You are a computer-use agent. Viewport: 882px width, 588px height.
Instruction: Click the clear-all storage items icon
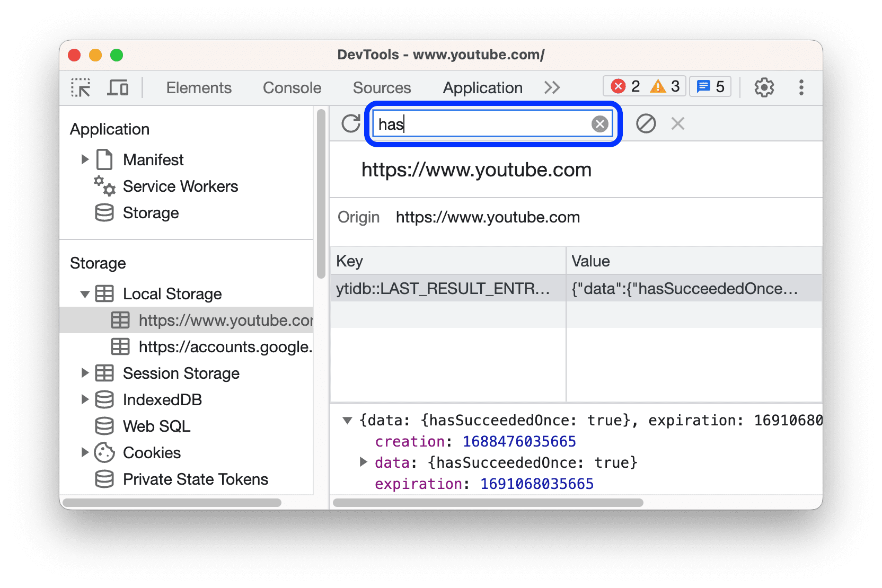pos(646,123)
